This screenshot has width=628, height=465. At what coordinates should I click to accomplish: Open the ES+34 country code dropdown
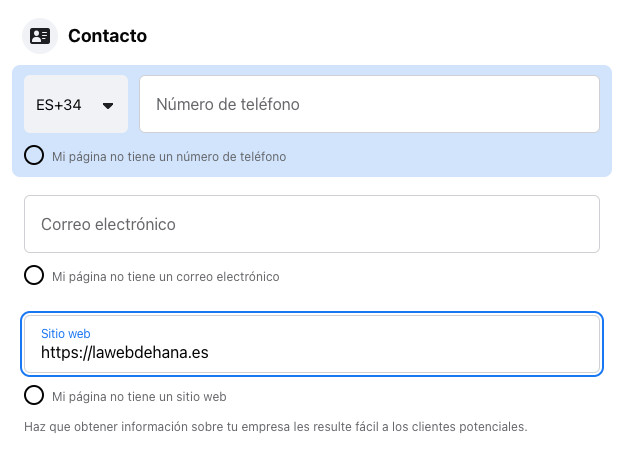point(76,104)
